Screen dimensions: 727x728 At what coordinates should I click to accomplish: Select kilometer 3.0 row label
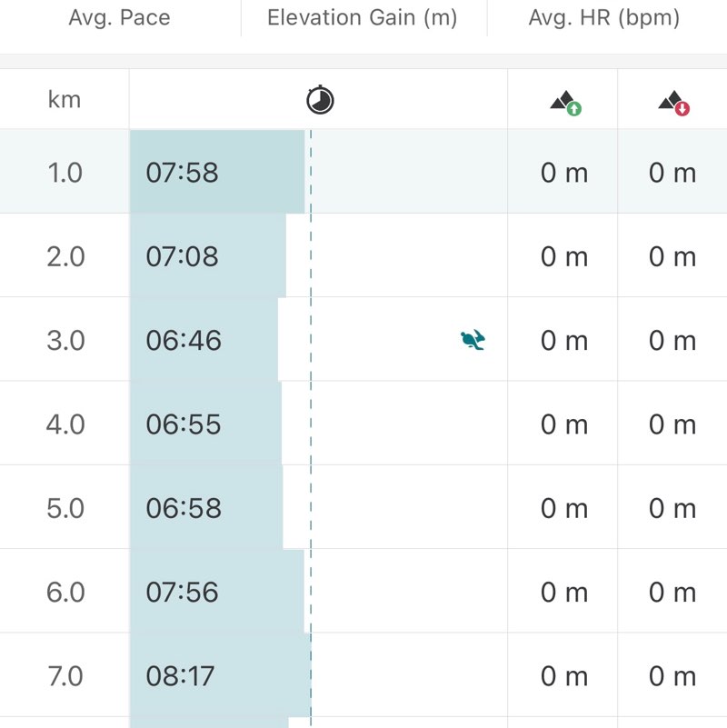65,341
